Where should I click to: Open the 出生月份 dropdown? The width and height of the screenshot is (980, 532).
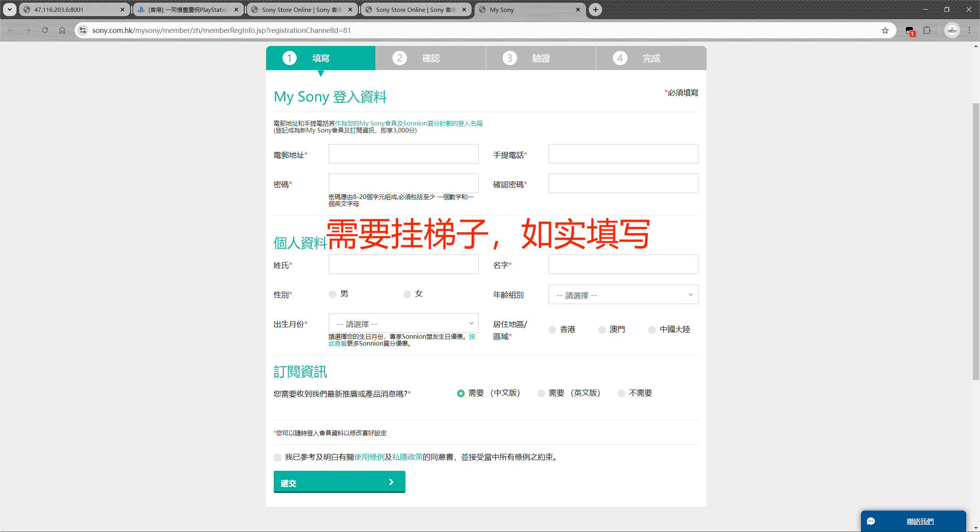[x=403, y=323]
